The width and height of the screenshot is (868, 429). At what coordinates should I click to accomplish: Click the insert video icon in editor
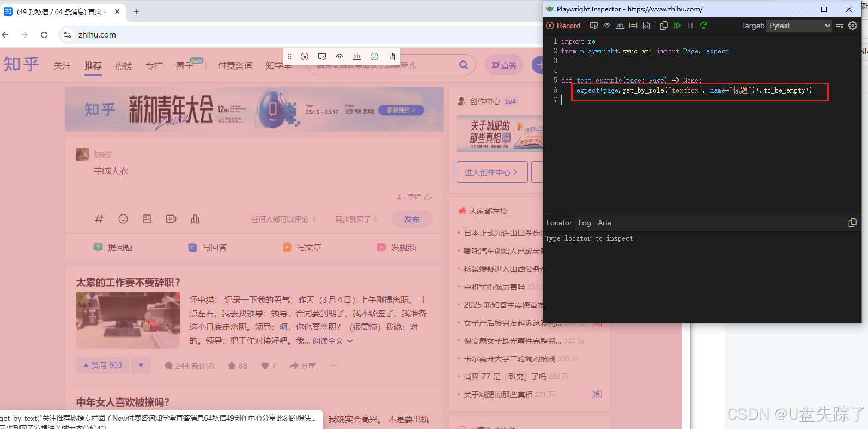(x=171, y=219)
